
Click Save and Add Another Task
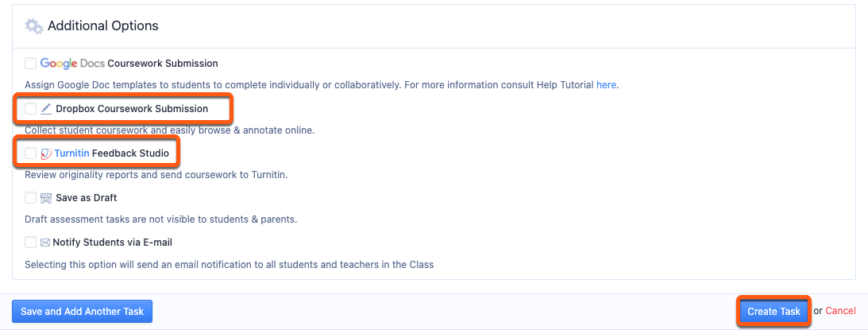82,312
